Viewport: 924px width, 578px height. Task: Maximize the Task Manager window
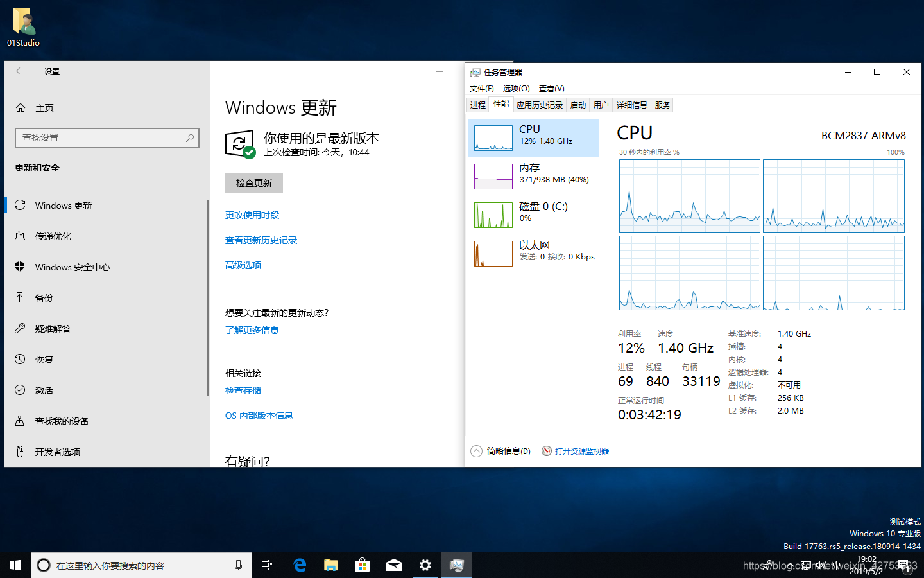pos(877,72)
